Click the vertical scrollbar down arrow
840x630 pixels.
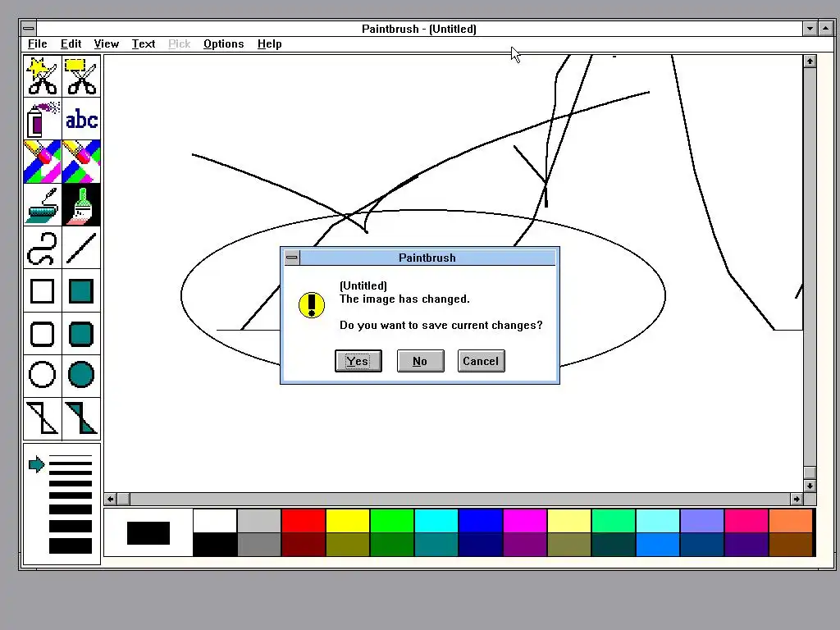(x=810, y=486)
